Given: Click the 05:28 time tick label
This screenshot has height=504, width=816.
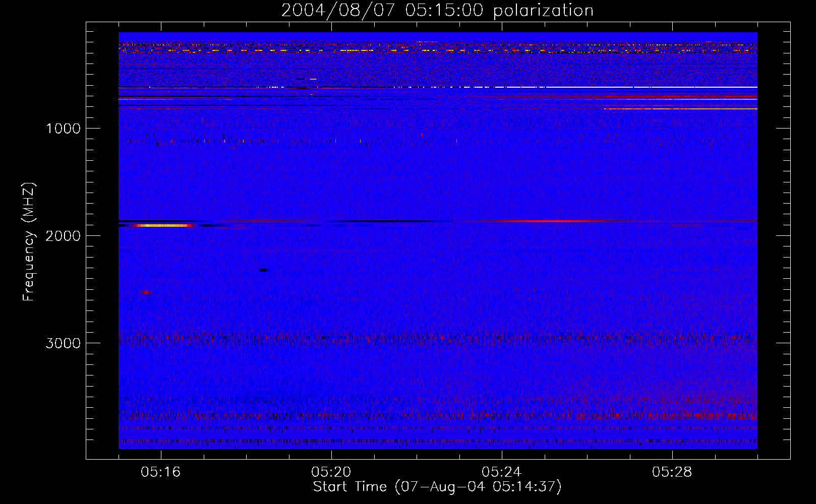Looking at the screenshot, I should point(672,472).
